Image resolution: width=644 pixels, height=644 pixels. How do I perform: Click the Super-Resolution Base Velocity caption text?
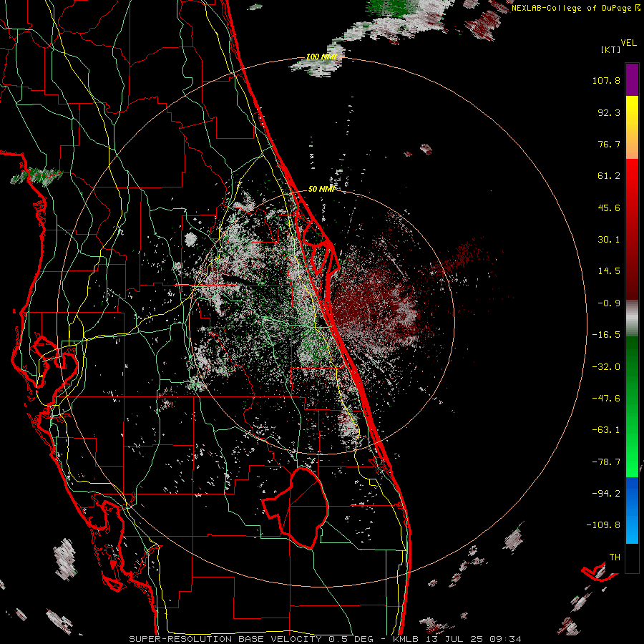pyautogui.click(x=326, y=639)
